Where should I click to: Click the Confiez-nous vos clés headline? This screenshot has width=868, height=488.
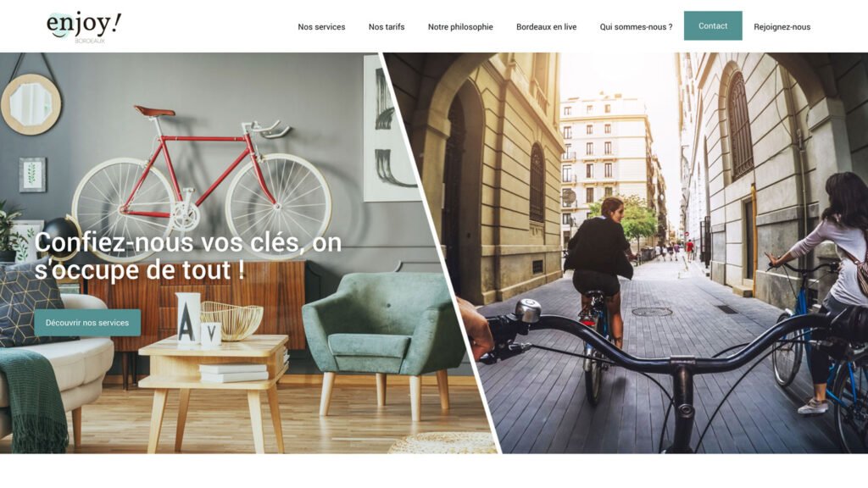click(x=188, y=256)
